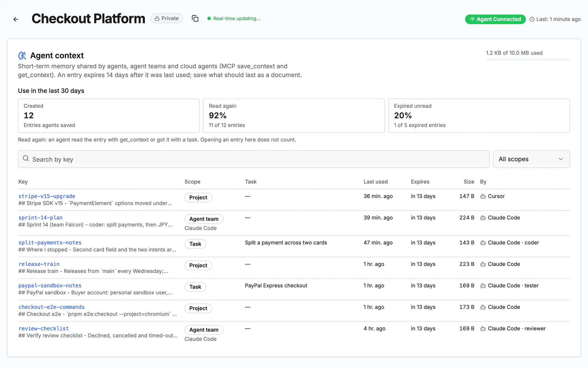Open the checkout-e2e-commands entry

(x=51, y=307)
